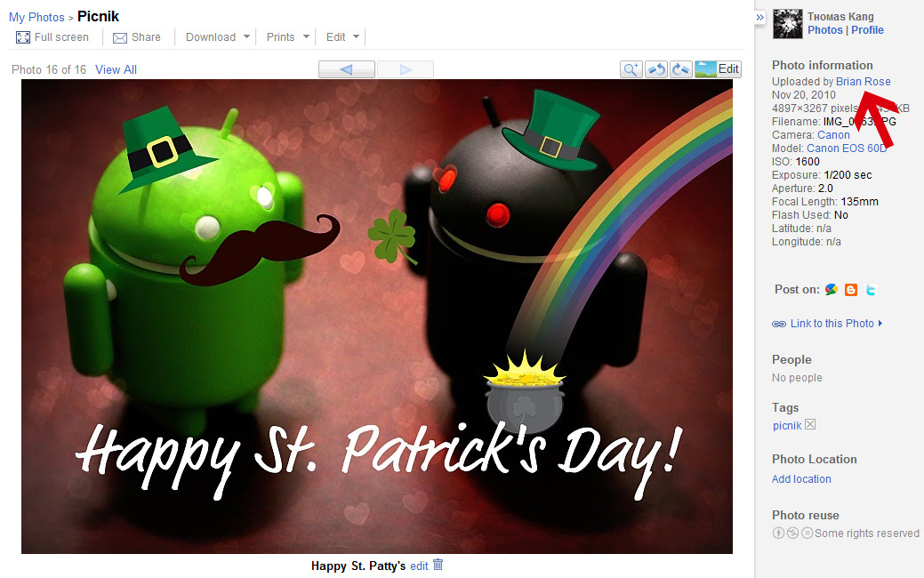Screen dimensions: 924x578
Task: Open Thomas Kang's Photos link
Action: tap(825, 30)
